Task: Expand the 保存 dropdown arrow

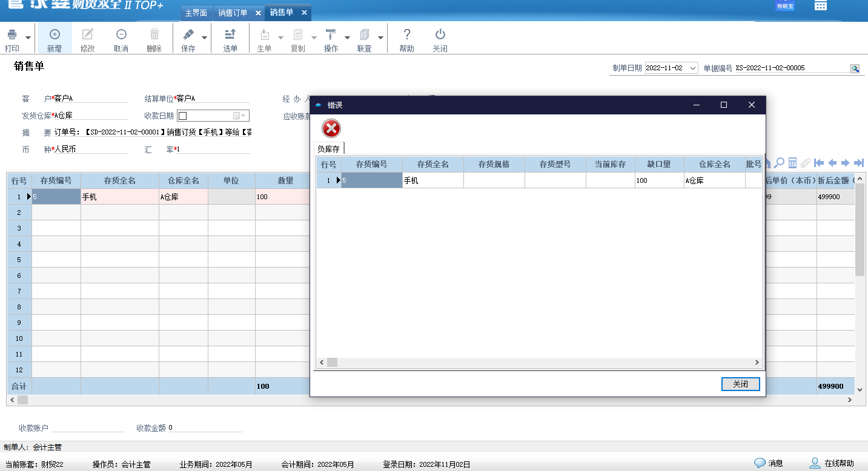Action: tap(204, 38)
